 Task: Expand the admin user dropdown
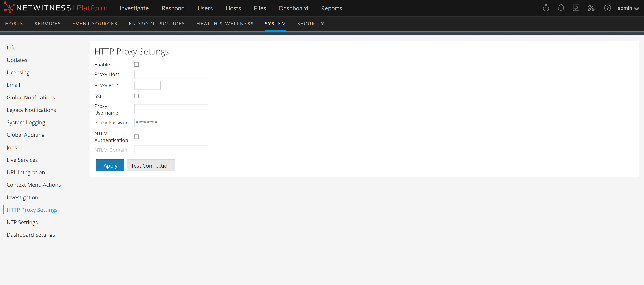click(628, 8)
